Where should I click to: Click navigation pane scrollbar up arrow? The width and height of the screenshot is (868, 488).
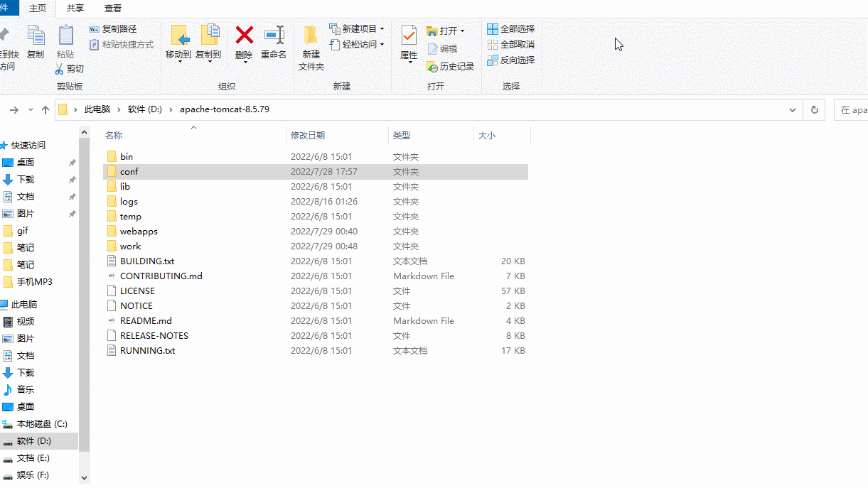point(85,132)
